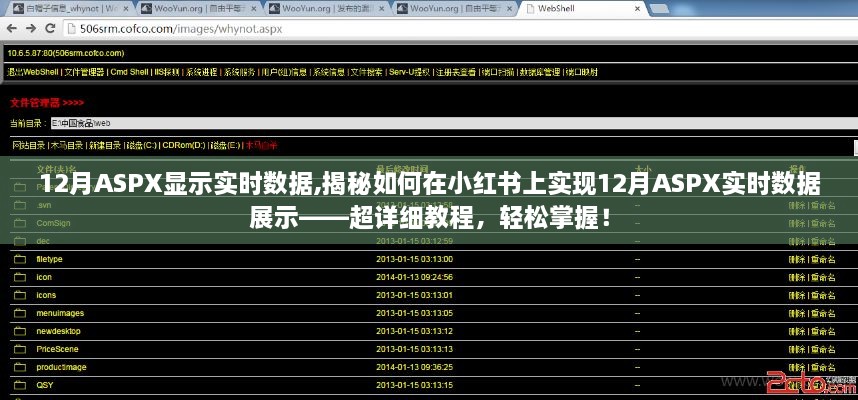Browse the CDRom(D:) drive link
The image size is (858, 400).
[184, 146]
